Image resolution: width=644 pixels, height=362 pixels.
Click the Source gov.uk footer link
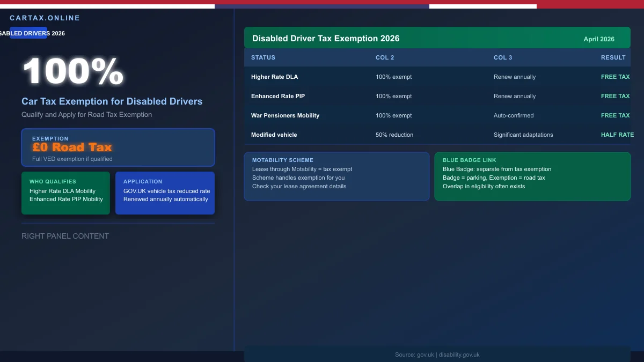[437, 354]
